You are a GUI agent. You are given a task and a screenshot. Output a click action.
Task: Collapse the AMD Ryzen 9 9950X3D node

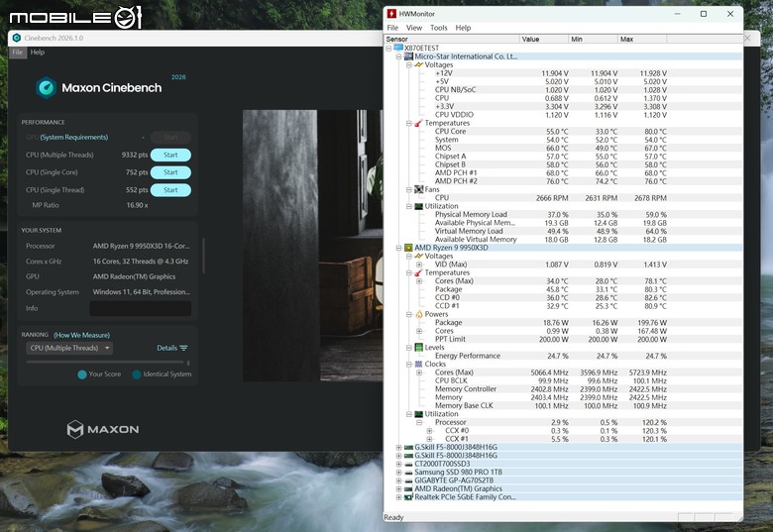(x=398, y=248)
